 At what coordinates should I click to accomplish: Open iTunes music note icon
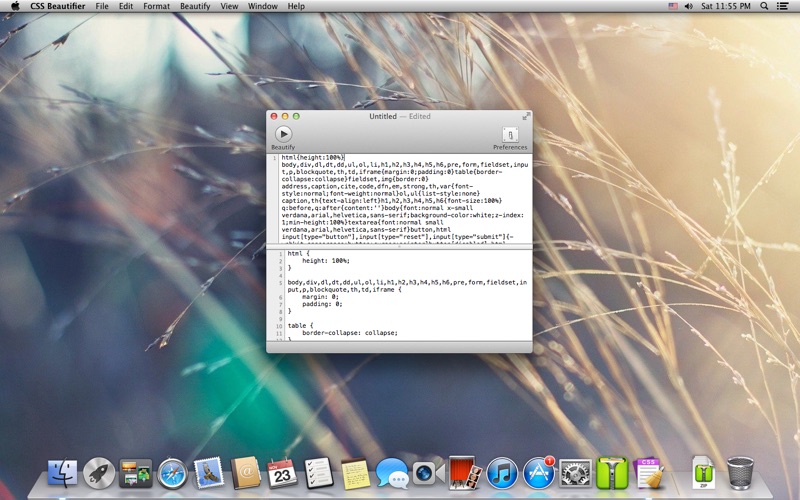pyautogui.click(x=502, y=473)
